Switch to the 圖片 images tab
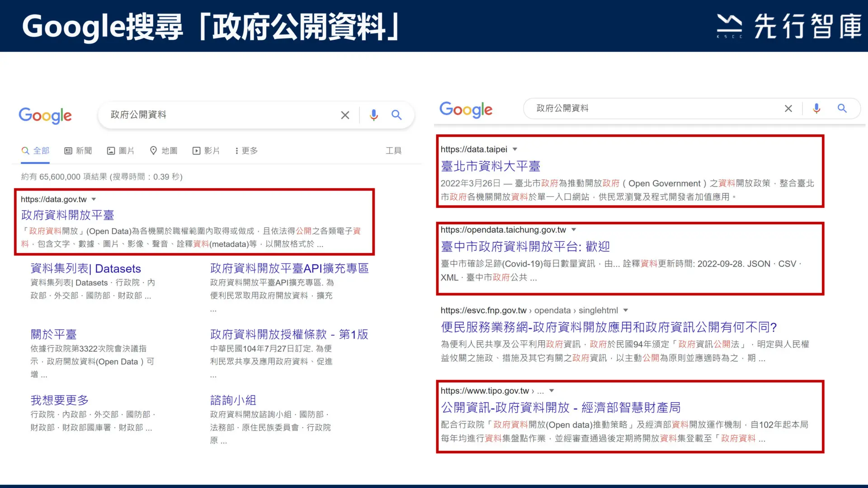Screen dimensions: 868x488 point(121,150)
